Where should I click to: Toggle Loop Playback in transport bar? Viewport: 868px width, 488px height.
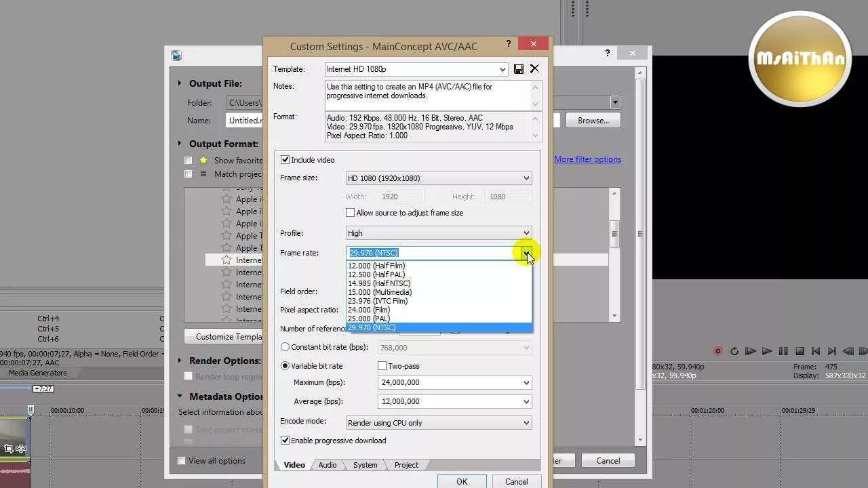[x=734, y=351]
